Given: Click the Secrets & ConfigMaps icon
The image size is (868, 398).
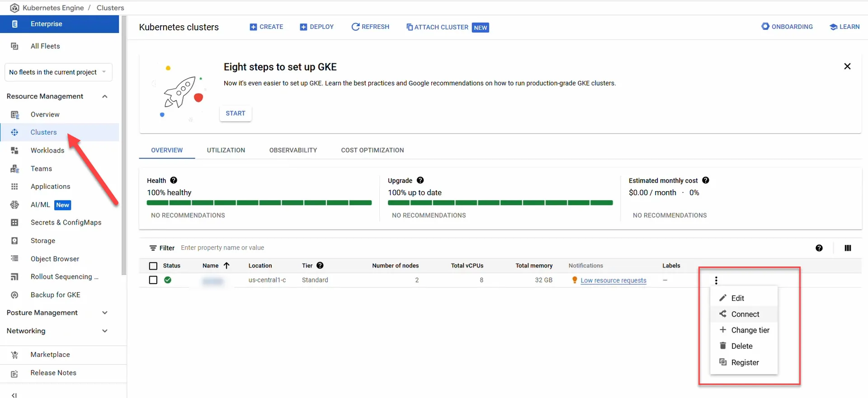Looking at the screenshot, I should 14,222.
